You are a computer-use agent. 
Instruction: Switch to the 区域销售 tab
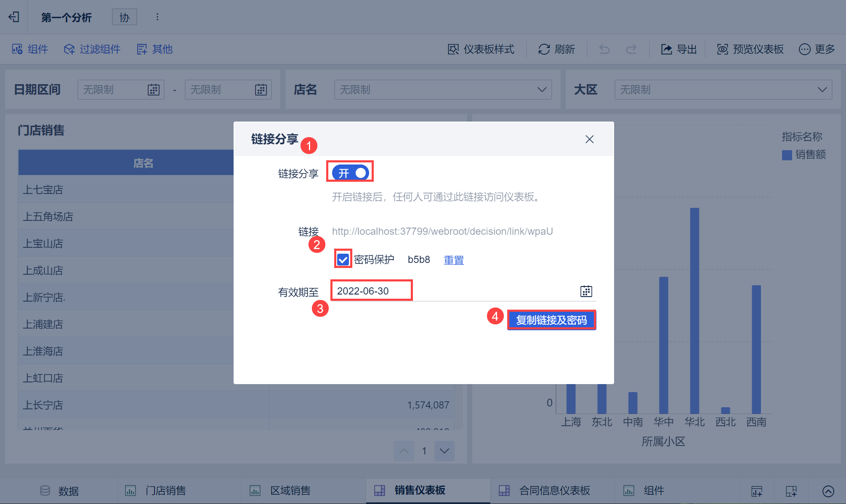290,491
